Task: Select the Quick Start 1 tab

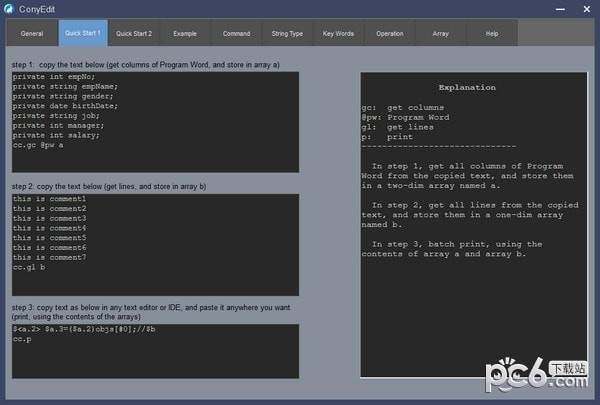Action: click(82, 33)
